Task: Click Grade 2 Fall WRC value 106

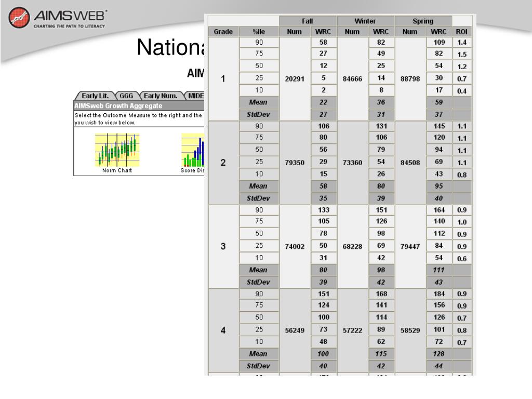Action: [323, 126]
